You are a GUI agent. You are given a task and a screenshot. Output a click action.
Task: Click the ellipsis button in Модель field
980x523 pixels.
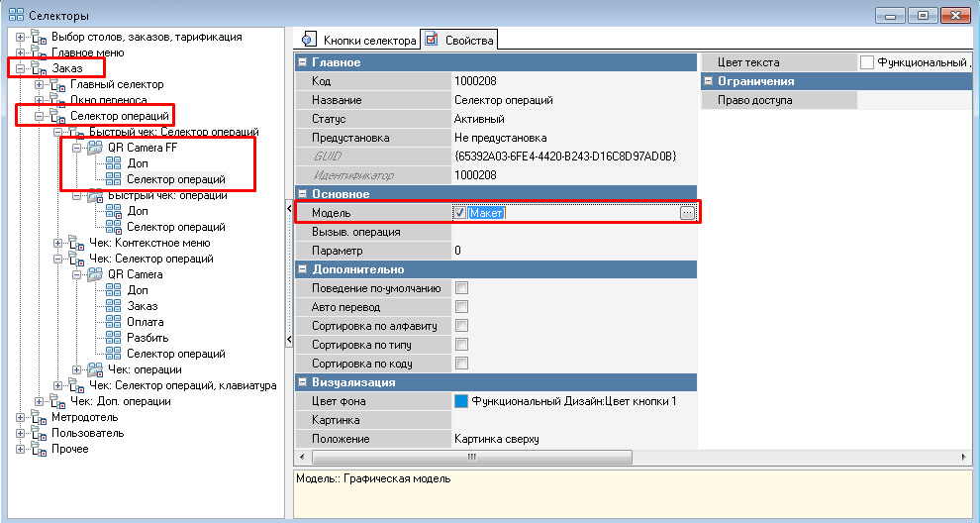tap(686, 213)
